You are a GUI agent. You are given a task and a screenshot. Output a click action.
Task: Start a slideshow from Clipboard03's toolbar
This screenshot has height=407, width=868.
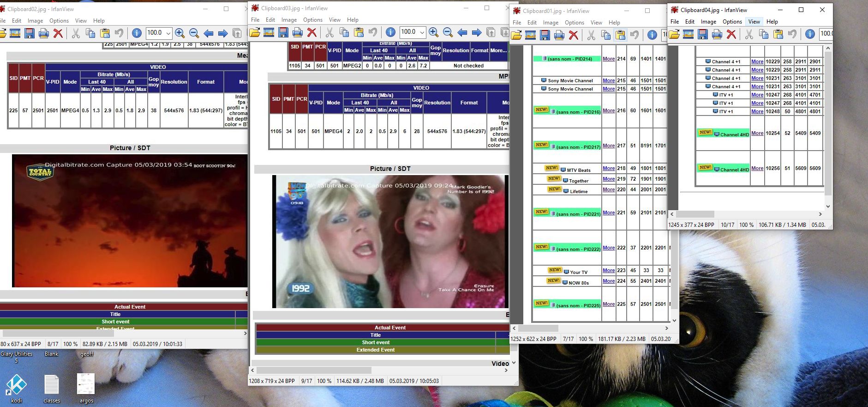coord(269,32)
